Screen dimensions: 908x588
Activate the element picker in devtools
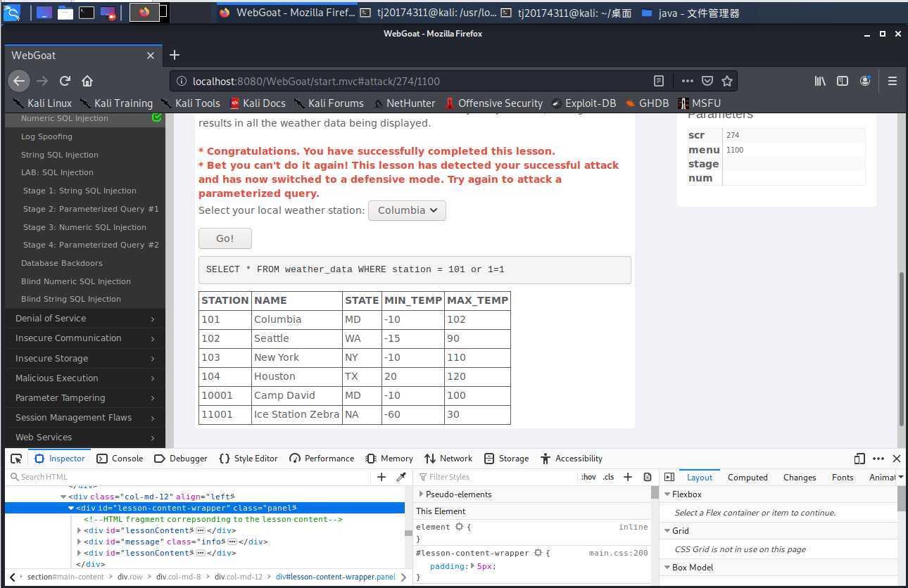point(16,459)
